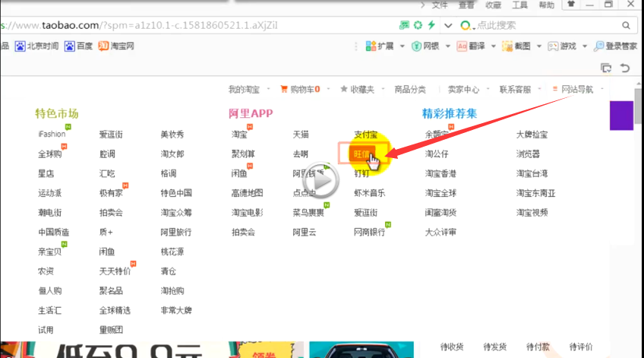Expand the 翻译 dropdown arrow
This screenshot has width=644, height=358.
coord(494,46)
